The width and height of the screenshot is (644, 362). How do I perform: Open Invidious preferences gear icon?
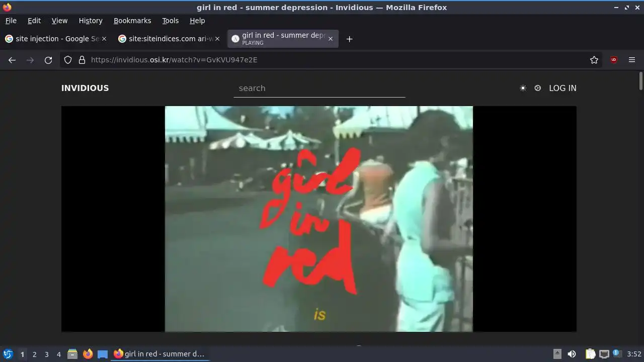(x=537, y=88)
